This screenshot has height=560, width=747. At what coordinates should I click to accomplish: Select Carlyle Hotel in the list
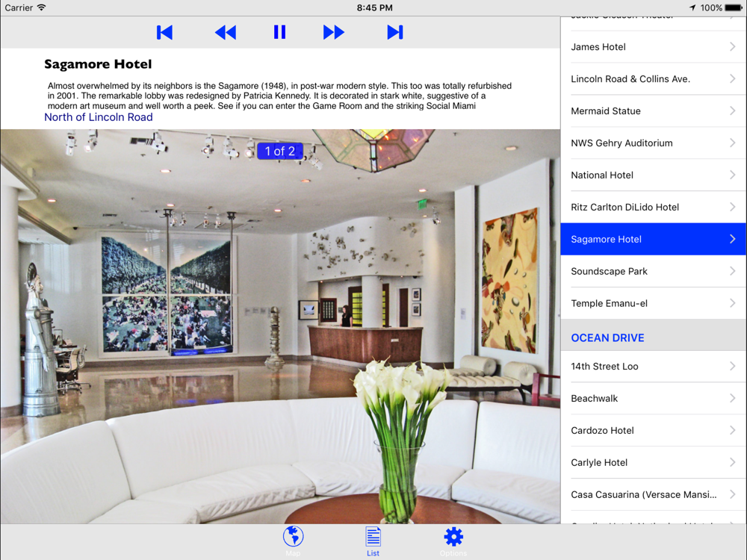click(653, 462)
